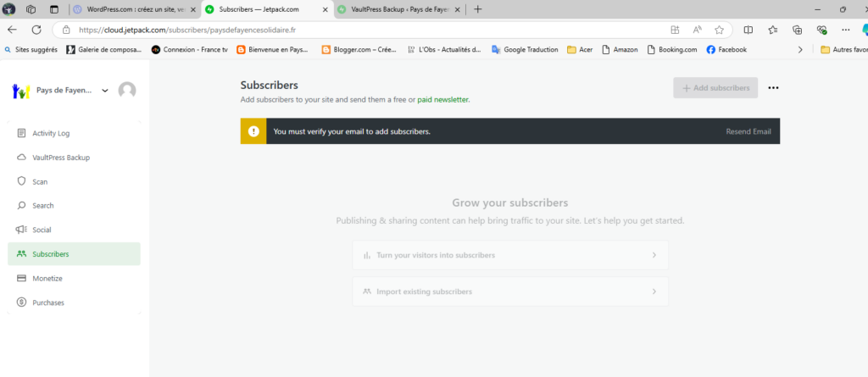This screenshot has height=377, width=868.
Task: Select the Scan shield icon
Action: coord(22,181)
